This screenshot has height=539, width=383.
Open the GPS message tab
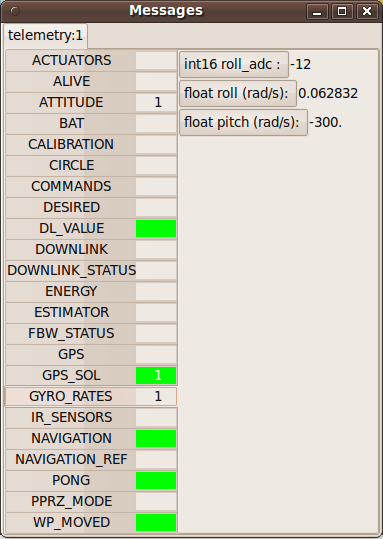91,354
